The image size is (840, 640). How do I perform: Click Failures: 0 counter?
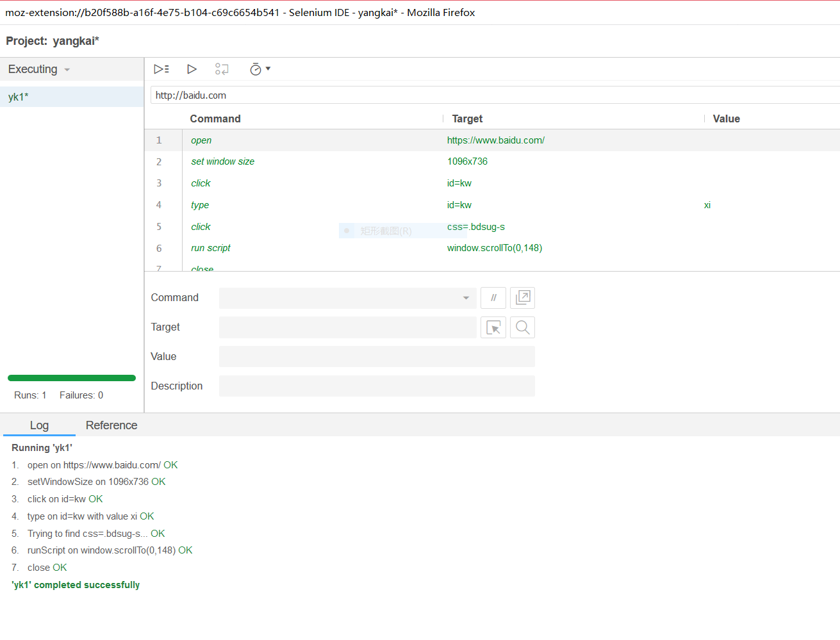pyautogui.click(x=81, y=395)
